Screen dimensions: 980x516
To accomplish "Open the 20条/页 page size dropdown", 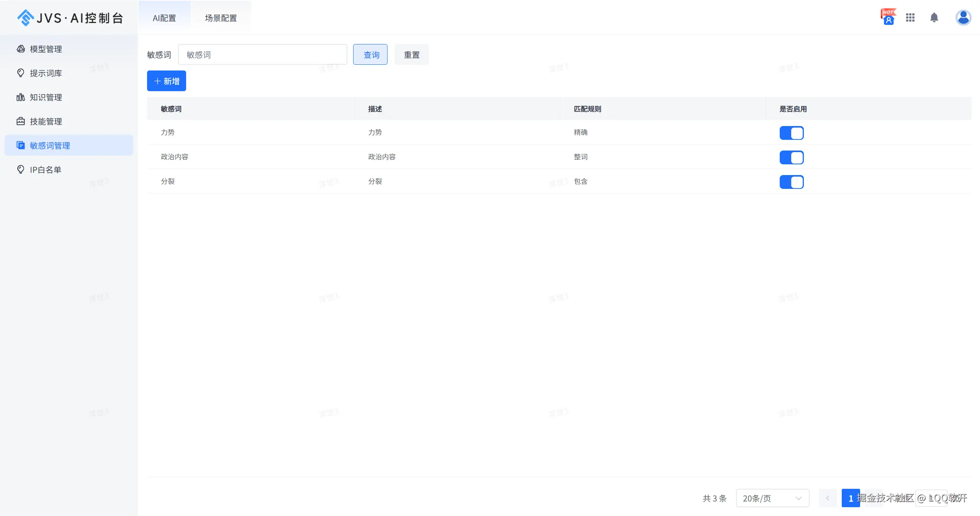I will coord(772,498).
